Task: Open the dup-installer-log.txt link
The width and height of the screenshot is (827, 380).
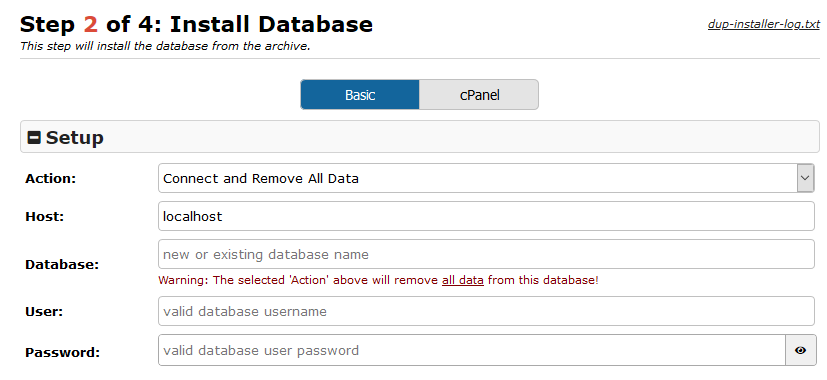Action: click(764, 24)
